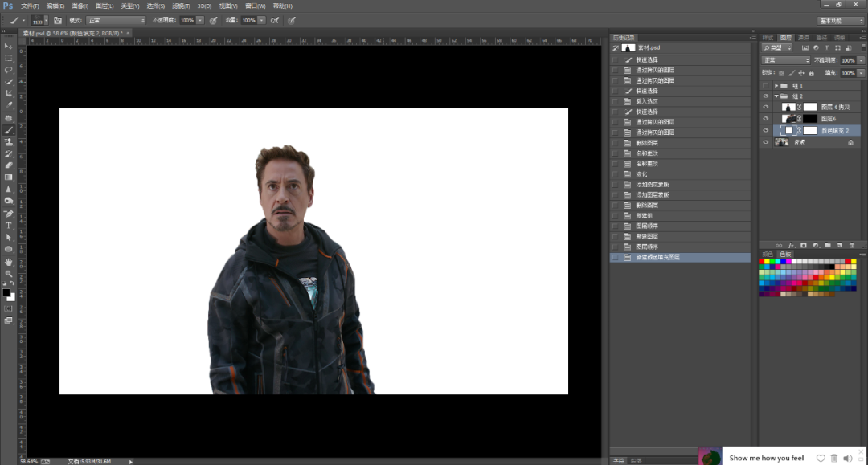Image resolution: width=868 pixels, height=465 pixels.
Task: Select the Path Selection tool
Action: pos(8,237)
